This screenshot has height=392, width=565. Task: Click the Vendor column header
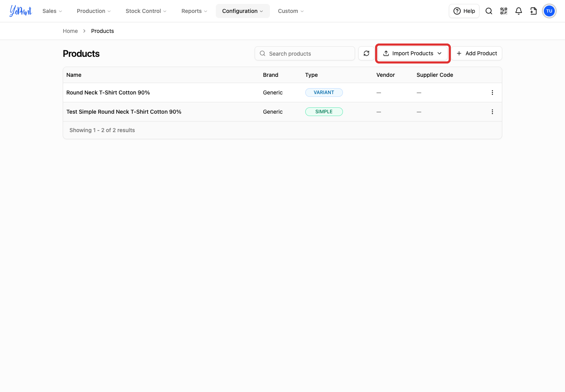point(386,75)
